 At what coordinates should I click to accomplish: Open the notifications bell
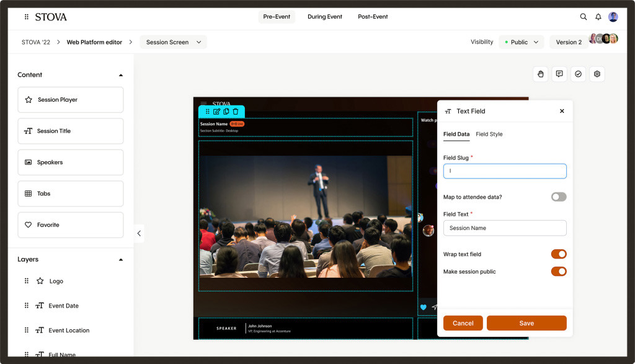click(598, 17)
